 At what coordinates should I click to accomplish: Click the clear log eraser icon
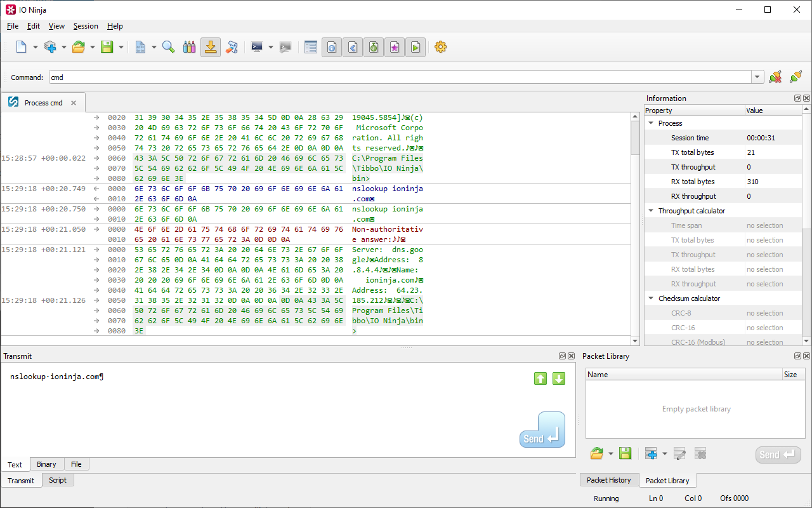[232, 47]
